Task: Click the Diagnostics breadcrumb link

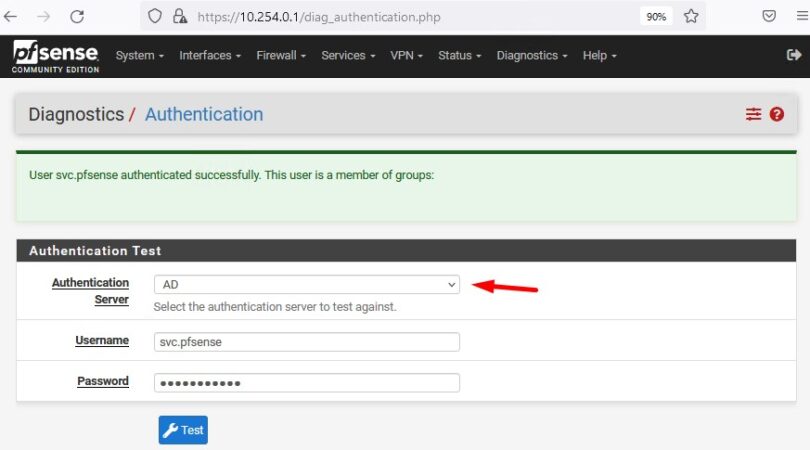Action: click(x=76, y=115)
